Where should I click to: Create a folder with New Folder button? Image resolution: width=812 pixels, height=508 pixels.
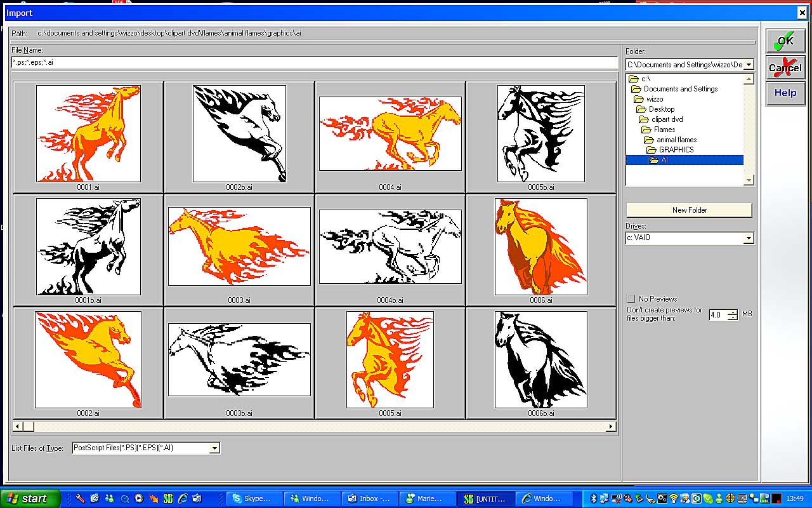(689, 210)
